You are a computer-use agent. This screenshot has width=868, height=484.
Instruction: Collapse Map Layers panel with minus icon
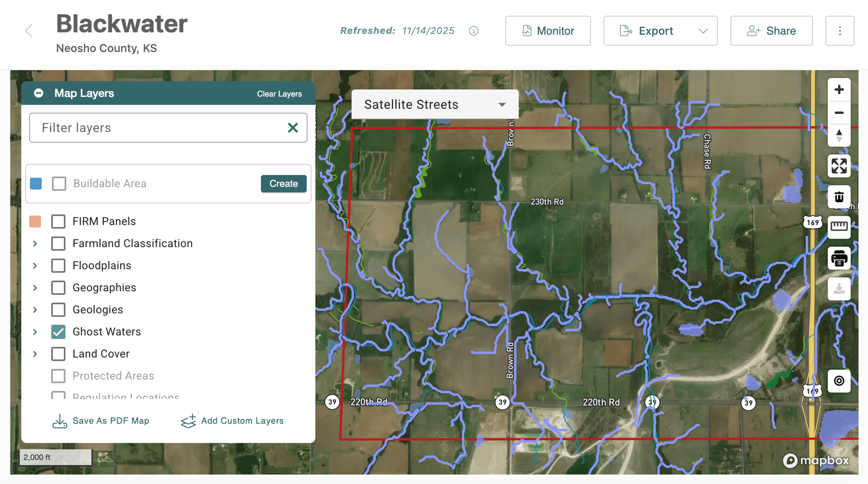pos(39,93)
